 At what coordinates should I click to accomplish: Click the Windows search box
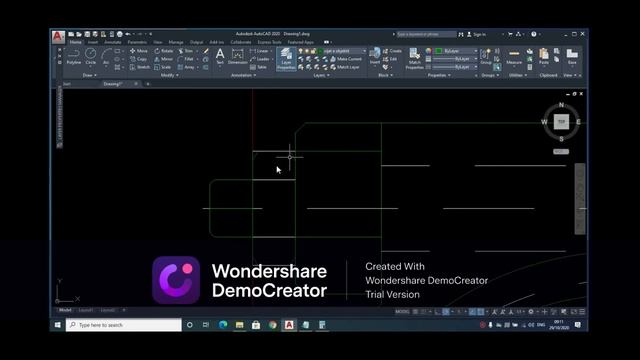pyautogui.click(x=124, y=325)
